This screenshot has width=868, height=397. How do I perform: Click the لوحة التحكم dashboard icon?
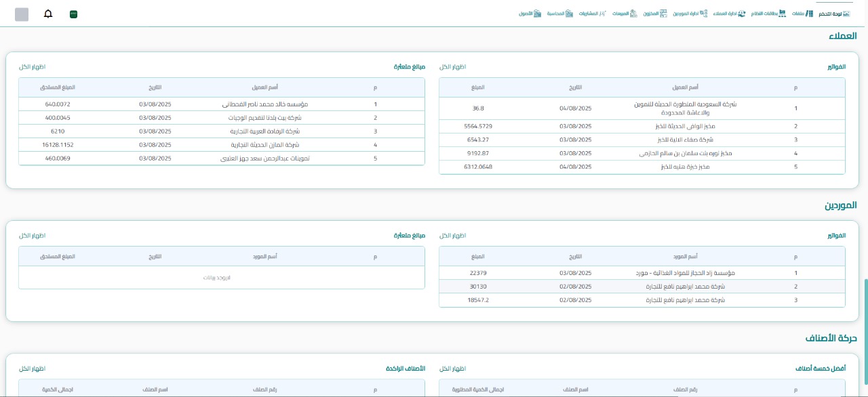(845, 14)
